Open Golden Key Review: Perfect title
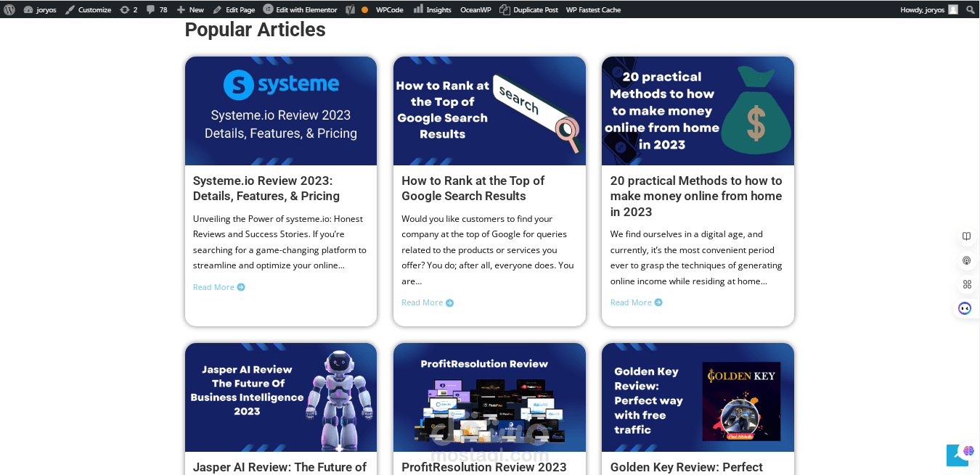This screenshot has width=980, height=475. [687, 467]
